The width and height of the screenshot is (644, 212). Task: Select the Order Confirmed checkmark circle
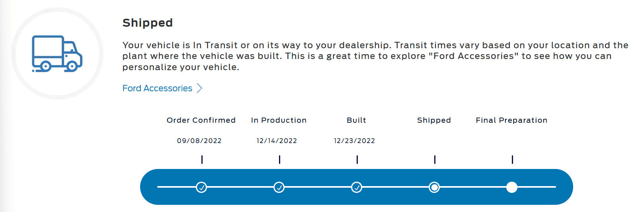[x=201, y=187]
